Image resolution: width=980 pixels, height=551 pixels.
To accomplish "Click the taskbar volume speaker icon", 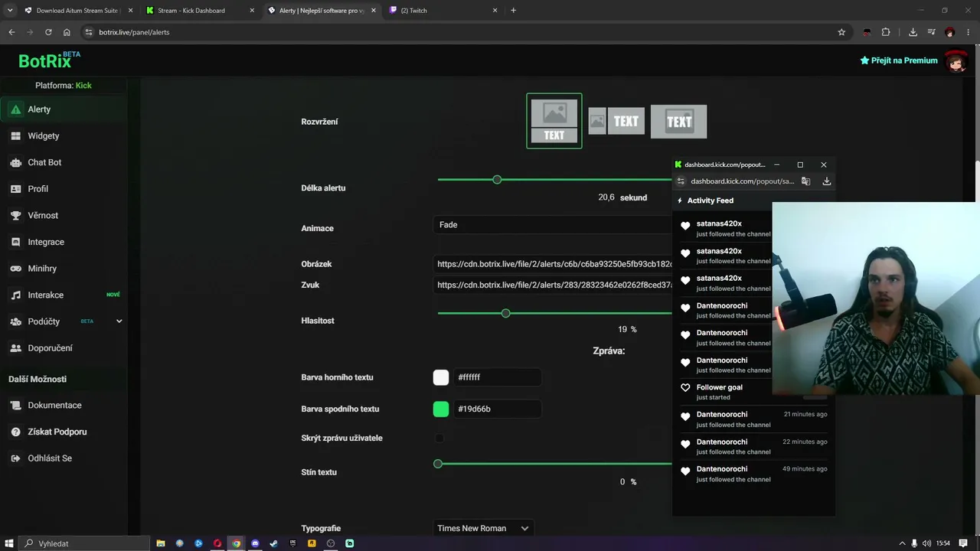I will pos(926,543).
